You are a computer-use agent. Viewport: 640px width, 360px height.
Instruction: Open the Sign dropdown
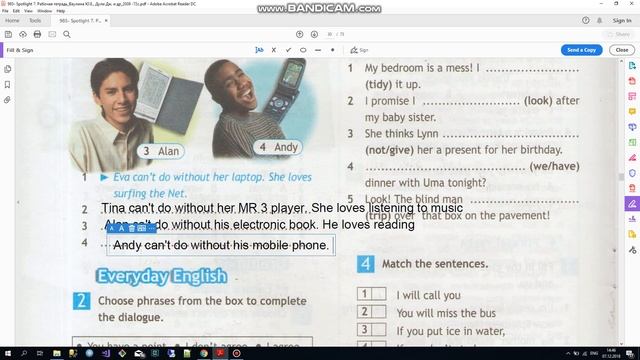click(359, 50)
